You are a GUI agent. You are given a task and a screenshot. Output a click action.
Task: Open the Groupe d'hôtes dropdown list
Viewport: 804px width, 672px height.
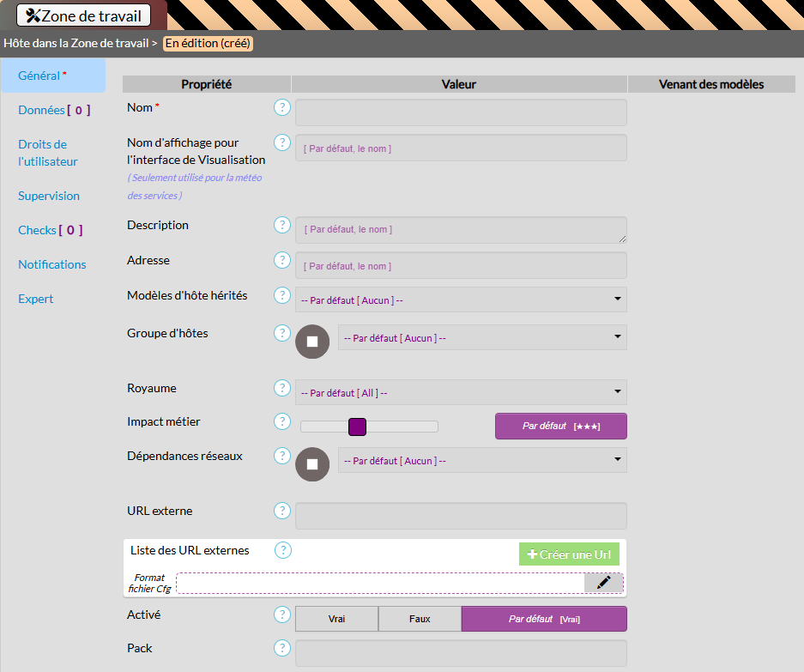pyautogui.click(x=482, y=338)
